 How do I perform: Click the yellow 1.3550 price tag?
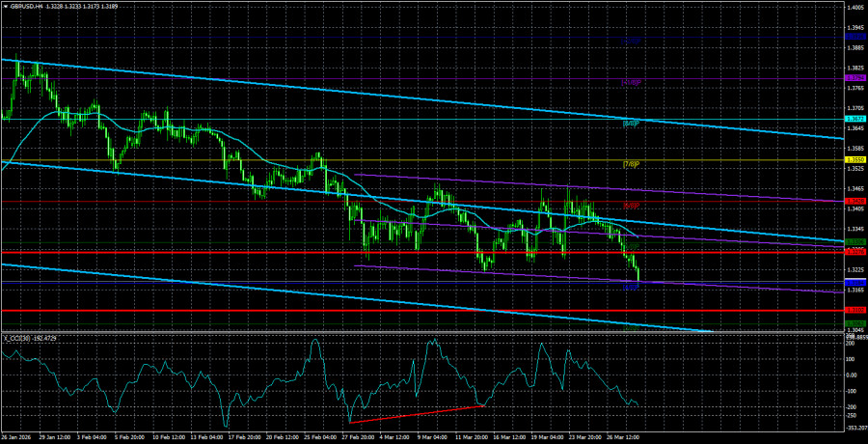click(x=854, y=159)
